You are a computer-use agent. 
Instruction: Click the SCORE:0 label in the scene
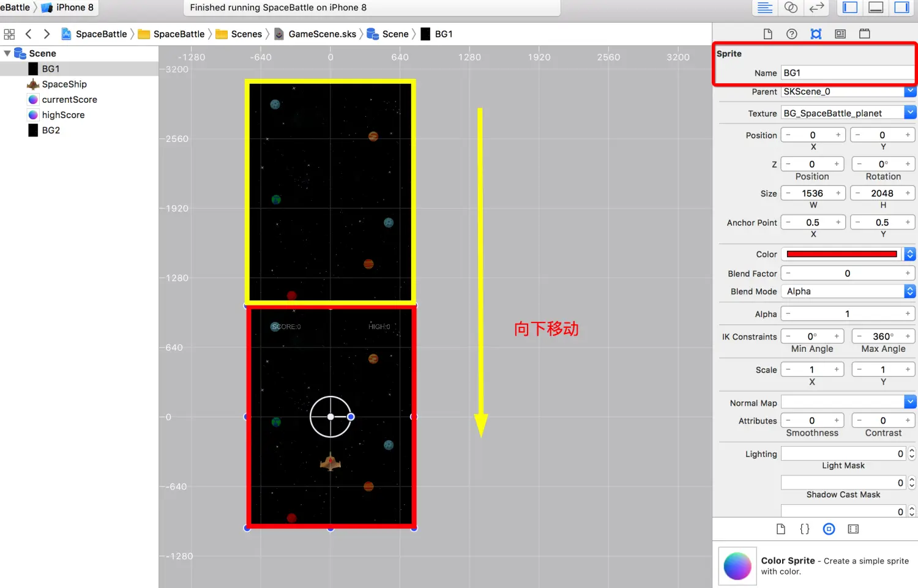coord(286,327)
